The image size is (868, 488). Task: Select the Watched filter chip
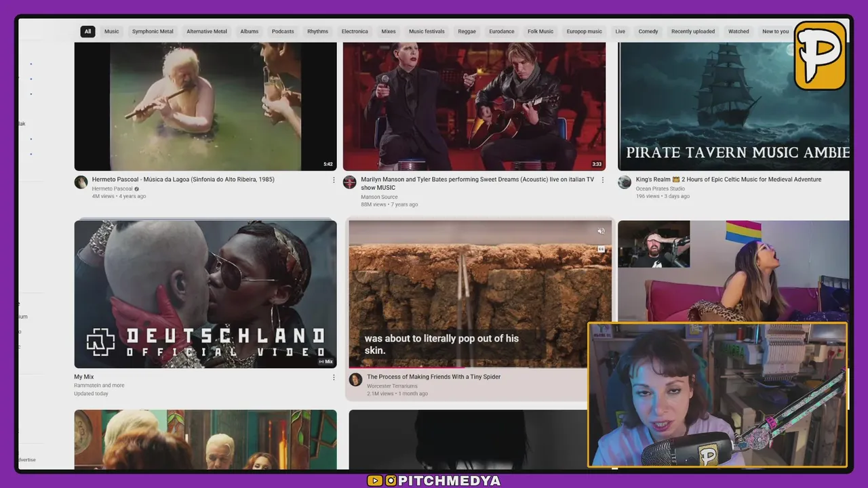coord(738,31)
